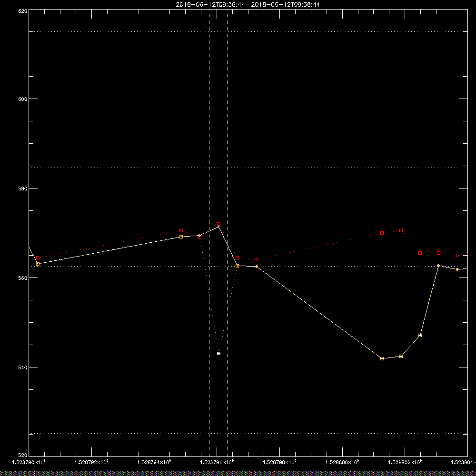Click the left 2018-06-12T09:38:44 timestamp in title
Screen dimensions: 476x476
(x=210, y=5)
